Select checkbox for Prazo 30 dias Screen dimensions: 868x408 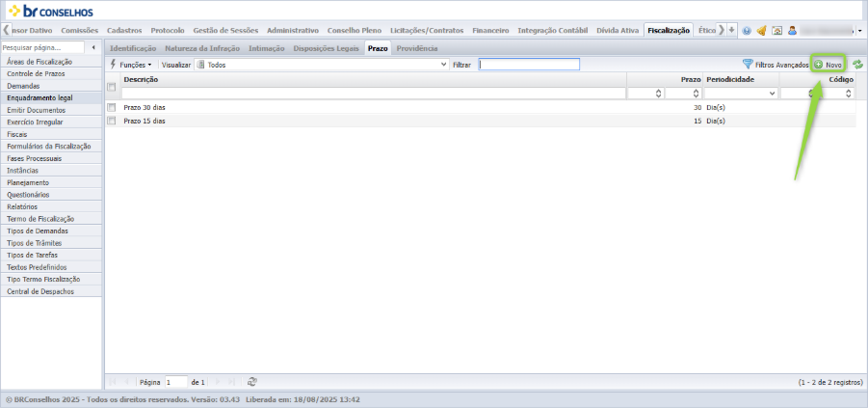click(112, 107)
